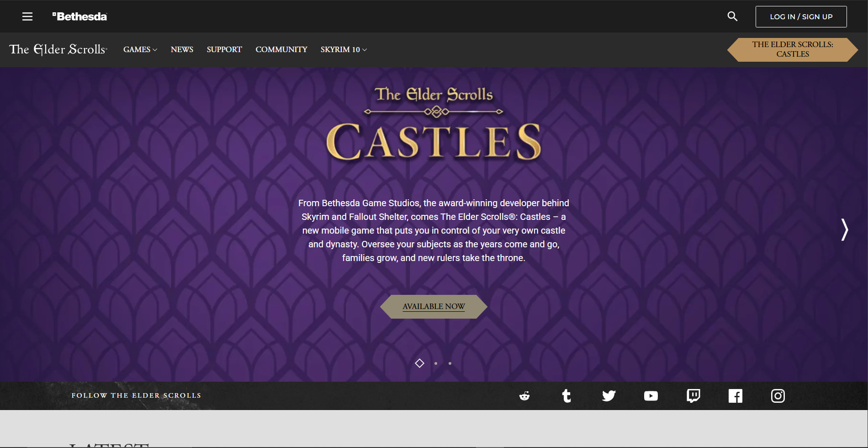The height and width of the screenshot is (448, 868).
Task: Select the first diamond carousel indicator
Action: (419, 363)
